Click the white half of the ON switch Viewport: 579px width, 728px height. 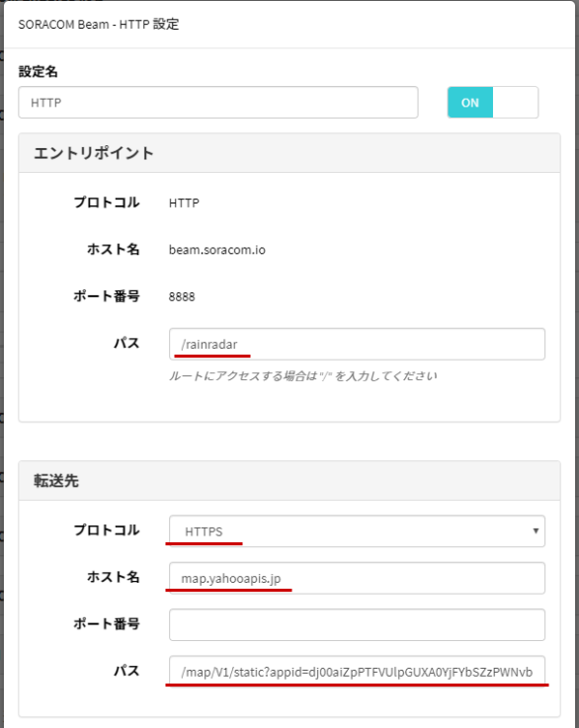coord(516,102)
